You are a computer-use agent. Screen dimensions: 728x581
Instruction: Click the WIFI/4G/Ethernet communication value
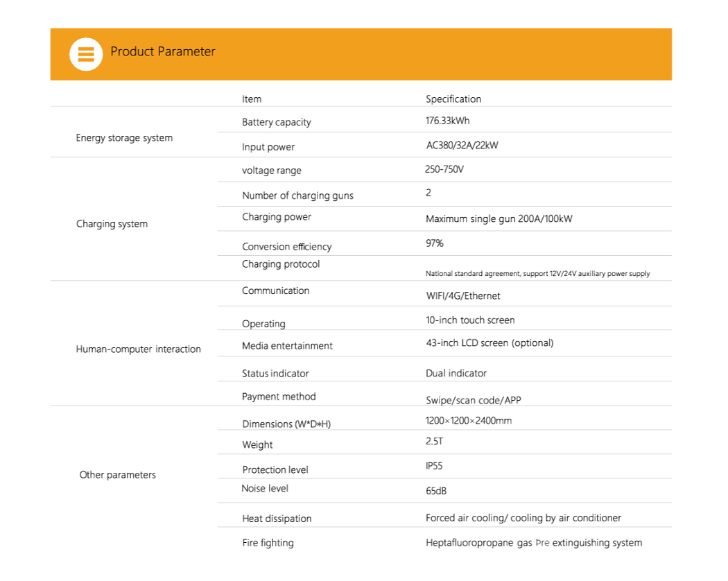(462, 296)
